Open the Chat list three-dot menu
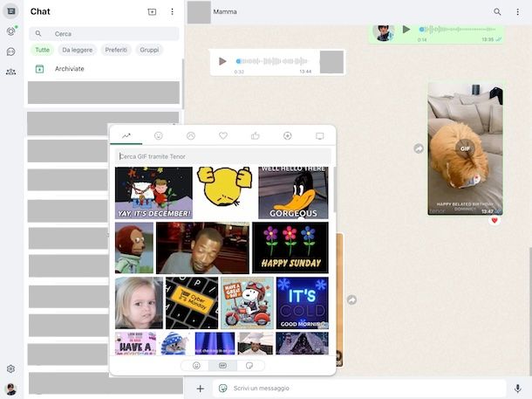 pos(172,12)
